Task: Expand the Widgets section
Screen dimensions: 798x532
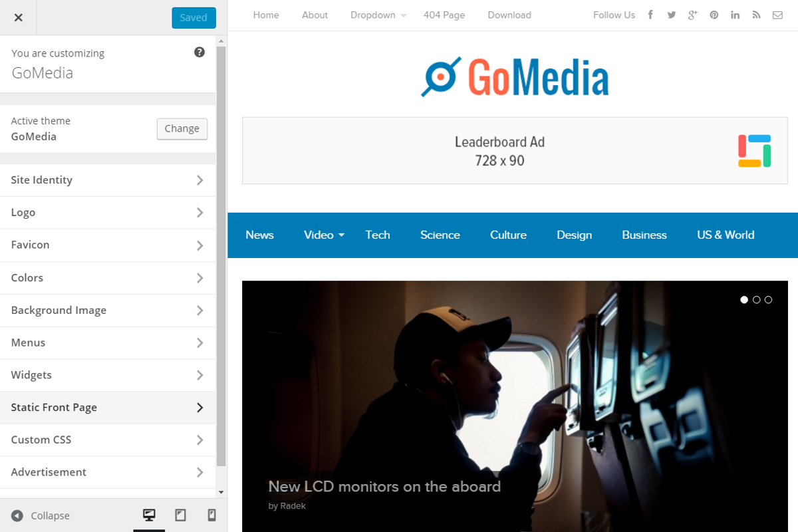Action: (108, 375)
